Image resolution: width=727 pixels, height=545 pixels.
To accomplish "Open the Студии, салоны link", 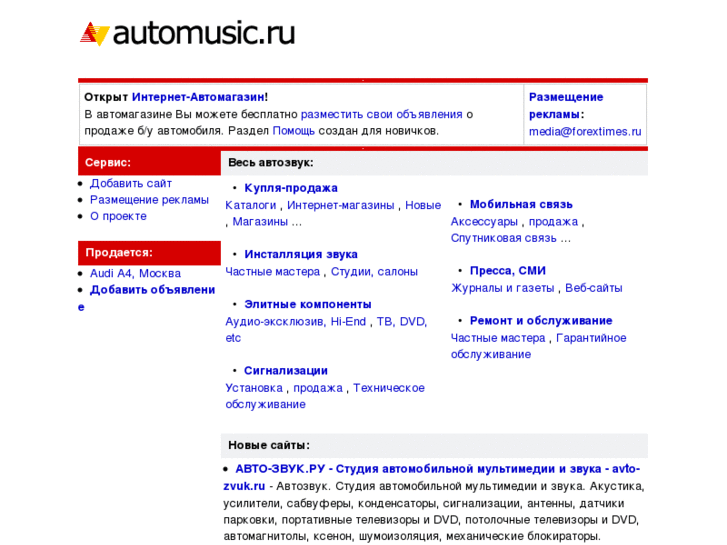I will click(x=374, y=271).
